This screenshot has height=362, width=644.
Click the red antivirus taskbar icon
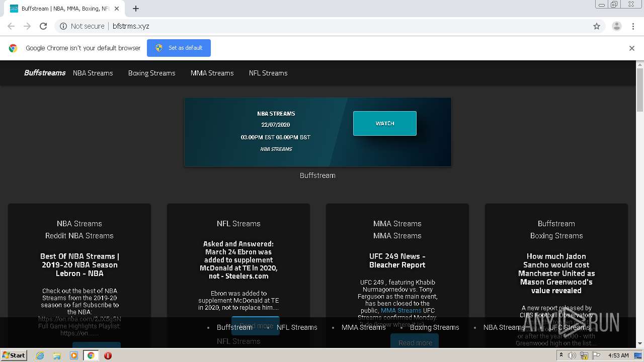(108, 355)
